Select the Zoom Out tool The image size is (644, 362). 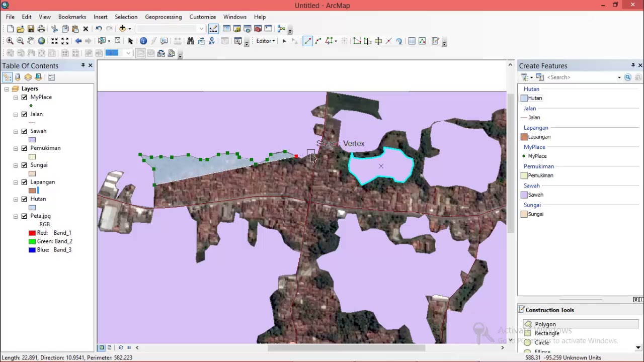tap(20, 41)
